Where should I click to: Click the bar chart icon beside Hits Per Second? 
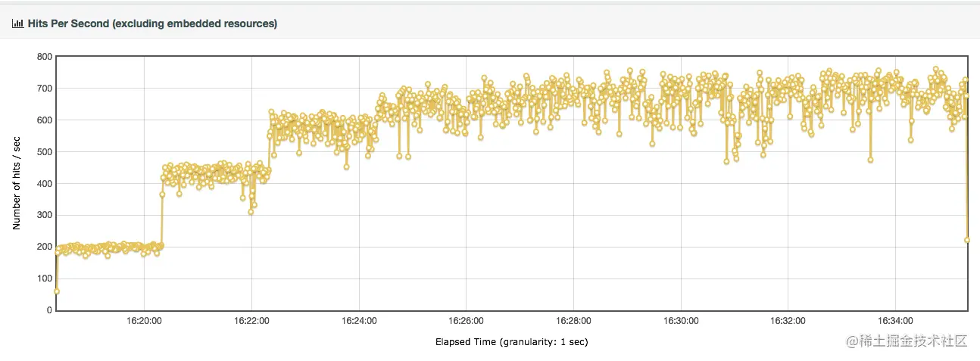(17, 24)
